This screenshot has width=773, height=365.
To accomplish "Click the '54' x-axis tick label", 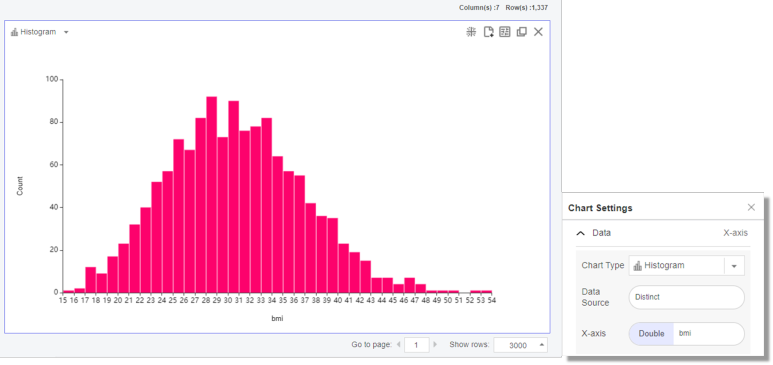I will 491,300.
